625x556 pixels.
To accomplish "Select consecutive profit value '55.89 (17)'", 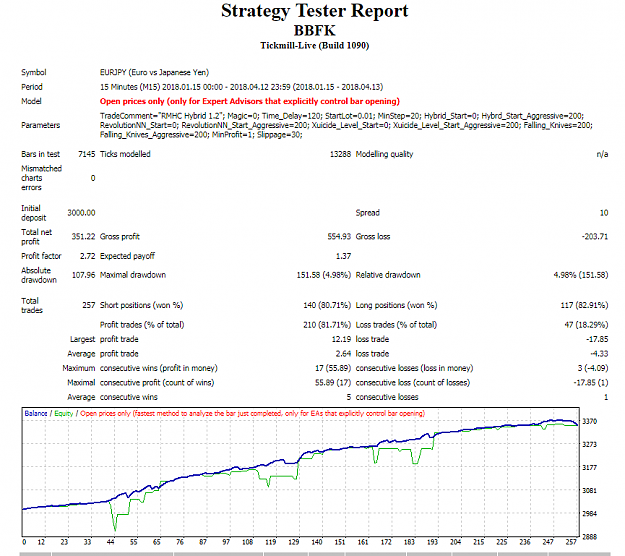I will pos(333,383).
